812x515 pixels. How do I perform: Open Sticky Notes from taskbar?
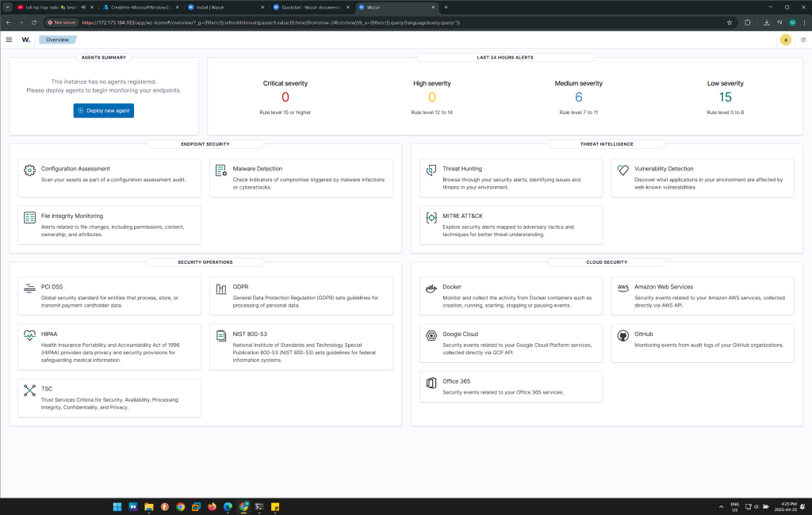click(275, 507)
